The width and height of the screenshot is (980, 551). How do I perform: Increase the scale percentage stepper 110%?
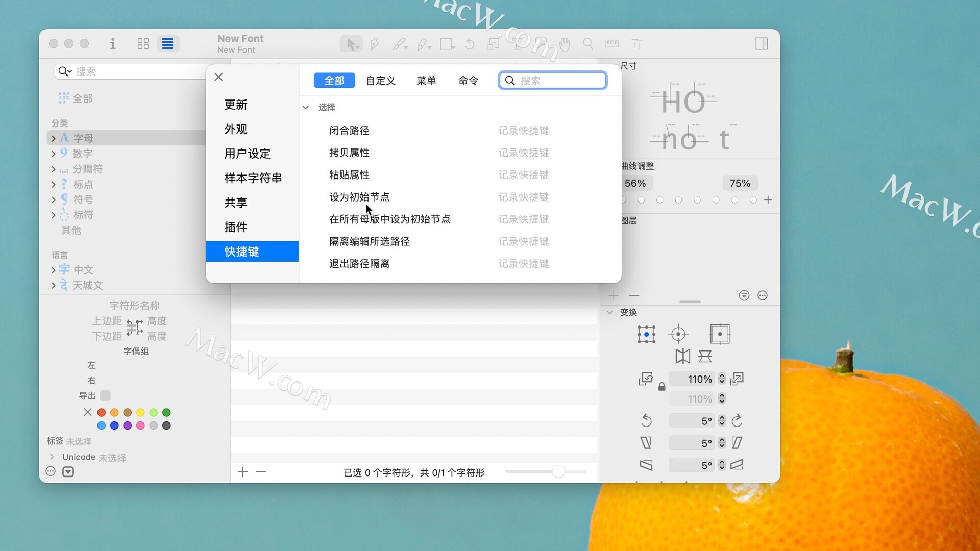(x=722, y=376)
